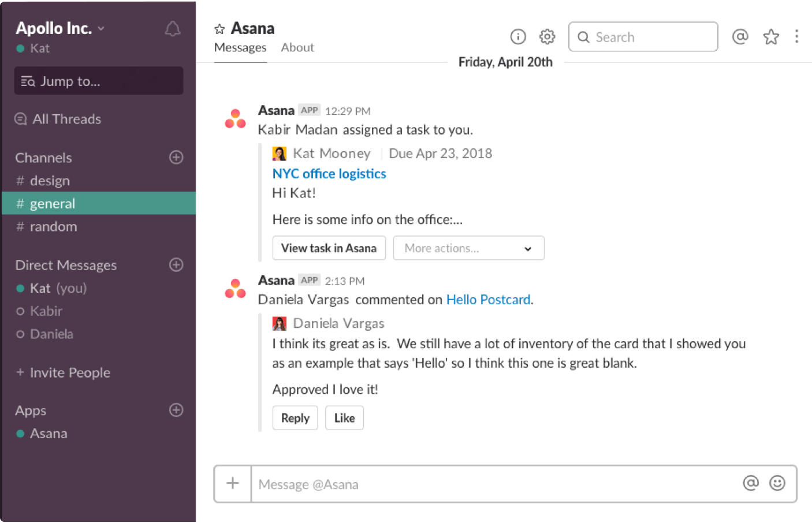
Task: Open starred items with the star icon
Action: tap(771, 36)
